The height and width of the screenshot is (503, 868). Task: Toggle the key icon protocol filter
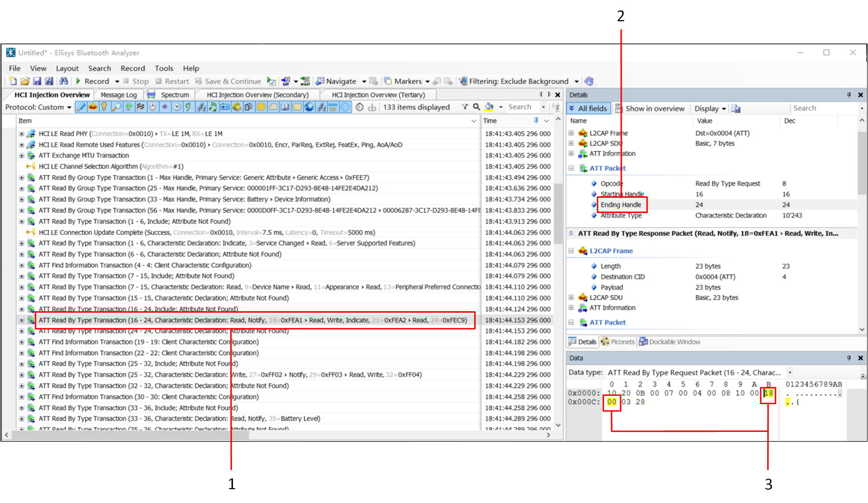coord(104,107)
